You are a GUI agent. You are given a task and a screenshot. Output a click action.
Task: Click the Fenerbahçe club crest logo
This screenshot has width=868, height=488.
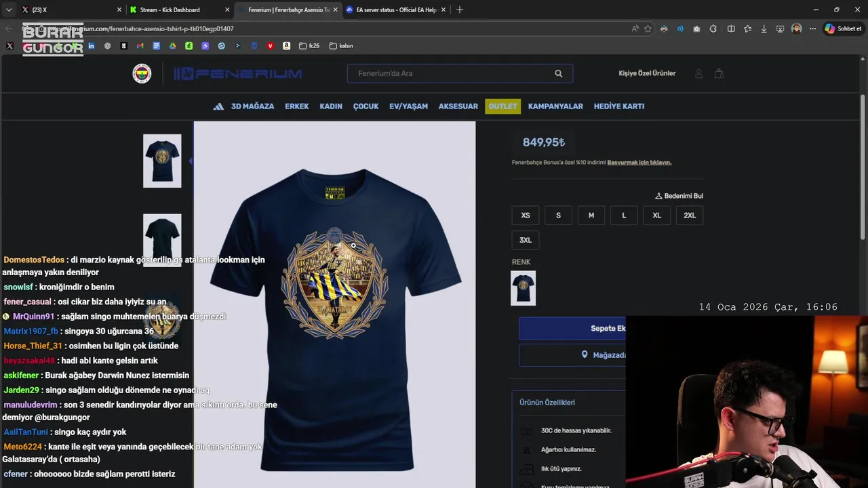coord(142,73)
